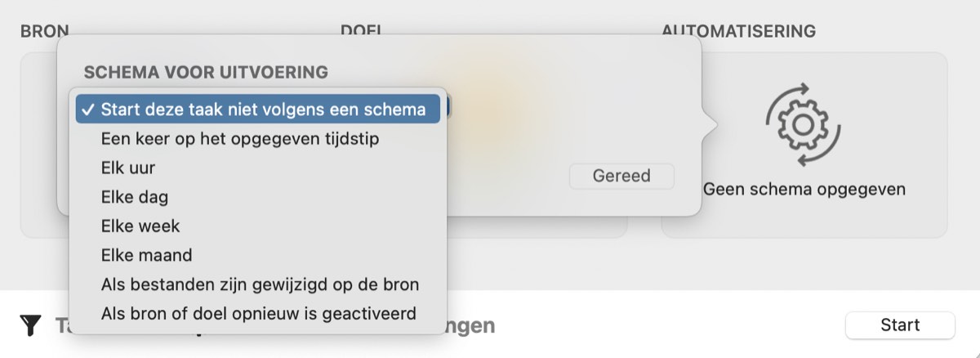980x358 pixels.
Task: Click the 'Geen schema opgegeven' label
Action: (x=804, y=190)
